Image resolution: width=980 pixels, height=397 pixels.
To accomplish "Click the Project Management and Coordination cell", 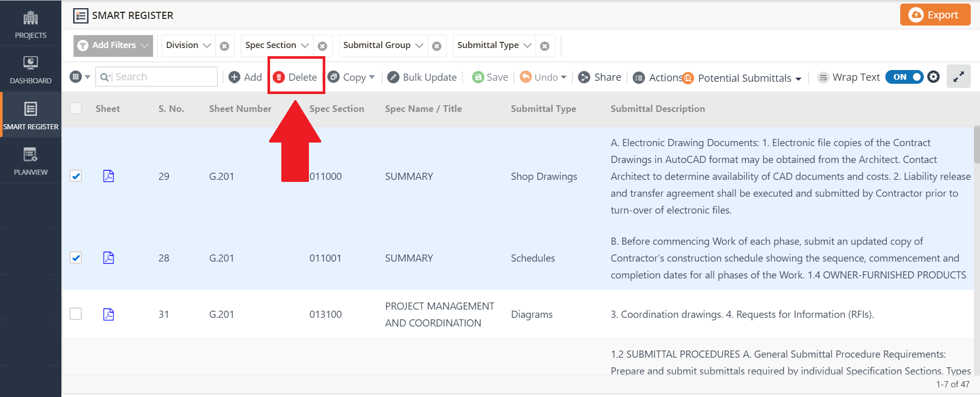I will (x=439, y=314).
